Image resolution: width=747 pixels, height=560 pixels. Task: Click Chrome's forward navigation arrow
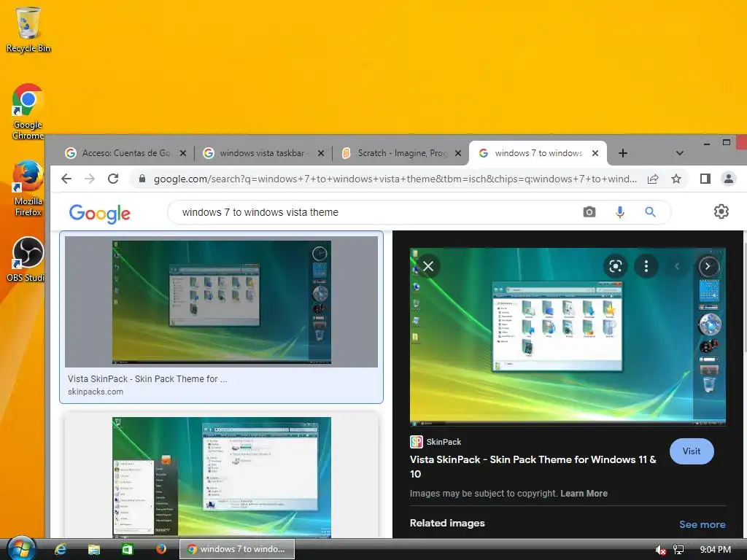point(89,179)
